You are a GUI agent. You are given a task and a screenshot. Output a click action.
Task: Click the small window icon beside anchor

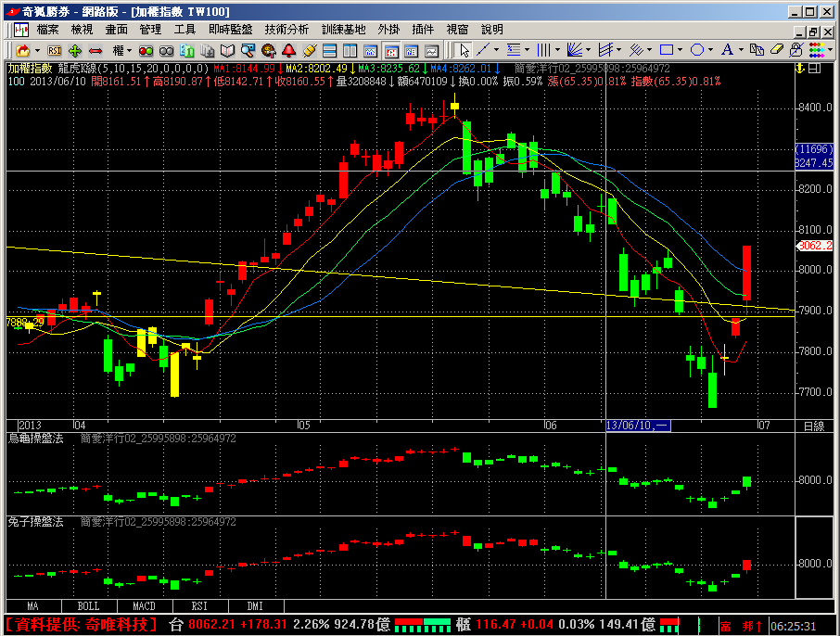pyautogui.click(x=814, y=68)
